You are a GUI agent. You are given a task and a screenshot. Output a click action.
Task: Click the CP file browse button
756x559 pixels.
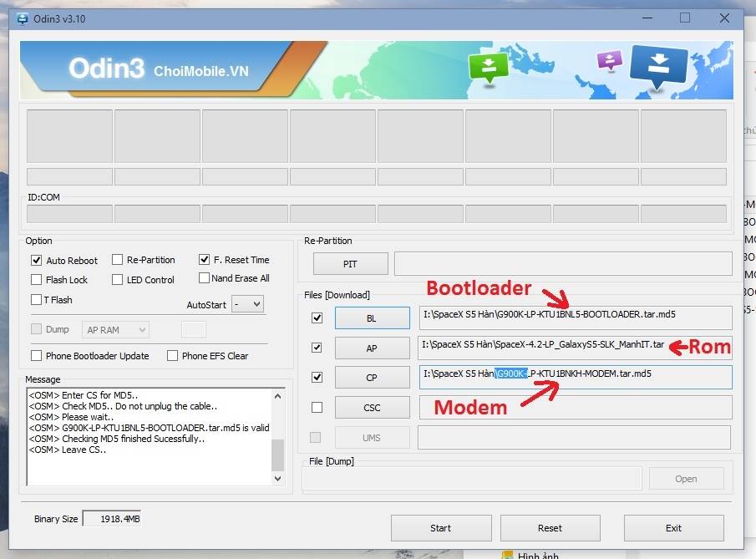pyautogui.click(x=373, y=378)
